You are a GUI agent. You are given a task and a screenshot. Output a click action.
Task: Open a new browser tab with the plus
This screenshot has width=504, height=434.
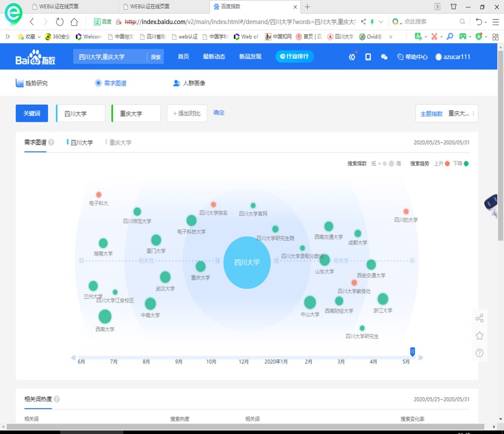point(307,7)
